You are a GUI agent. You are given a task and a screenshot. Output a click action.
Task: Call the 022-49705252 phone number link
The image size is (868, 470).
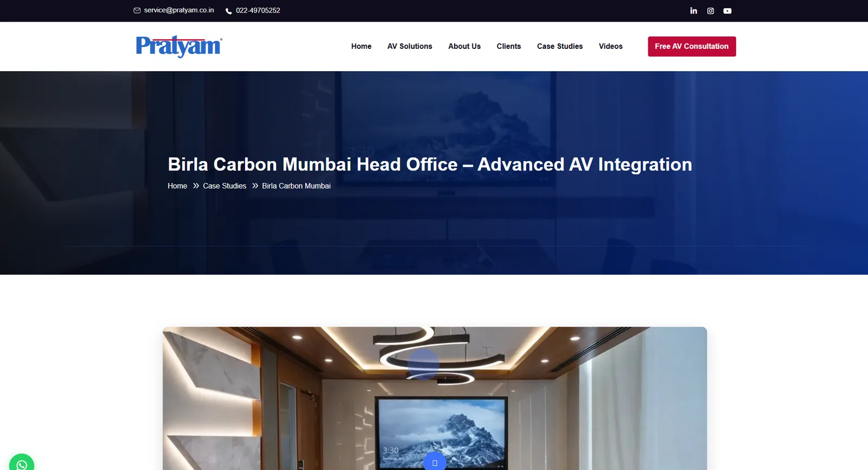point(258,10)
